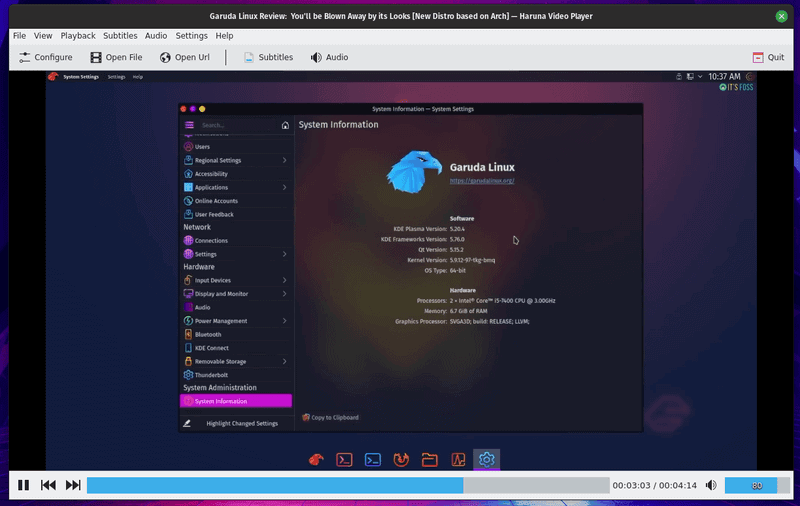This screenshot has width=800, height=506.
Task: Open the Subtitles menu in menubar
Action: pyautogui.click(x=120, y=35)
